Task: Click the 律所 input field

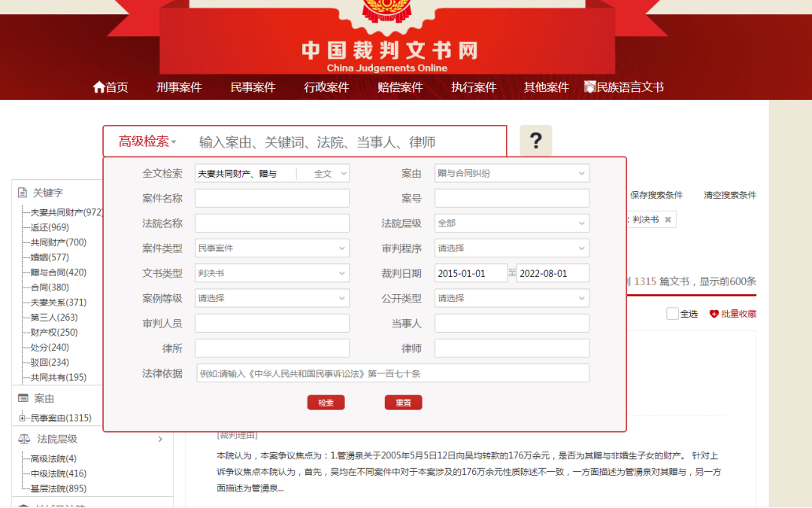Action: pos(272,348)
